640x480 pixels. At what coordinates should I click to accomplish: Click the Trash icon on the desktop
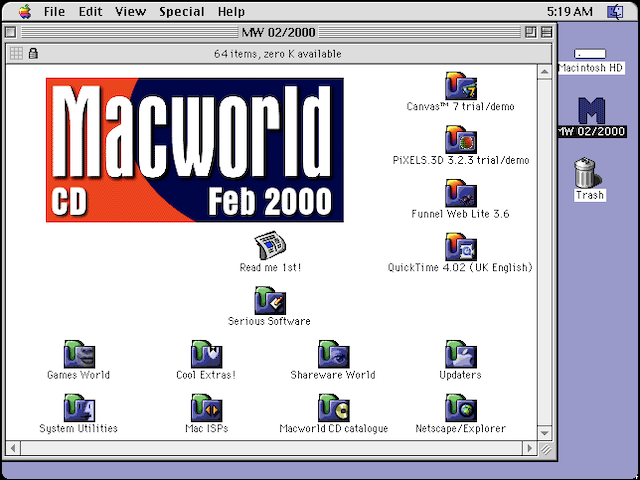(588, 173)
